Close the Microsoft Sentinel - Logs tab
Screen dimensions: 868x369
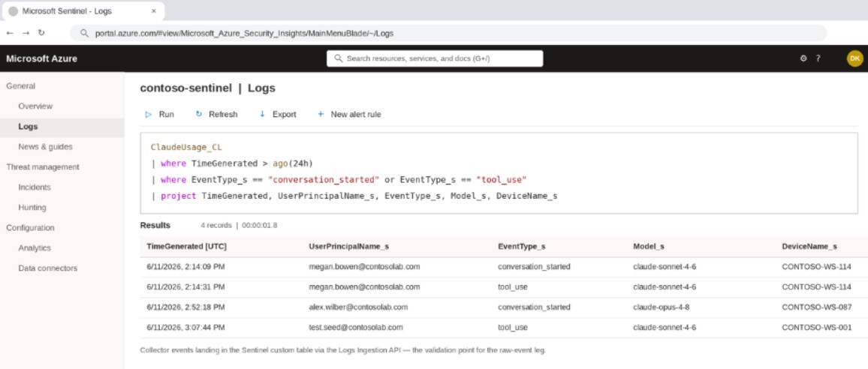pyautogui.click(x=154, y=10)
